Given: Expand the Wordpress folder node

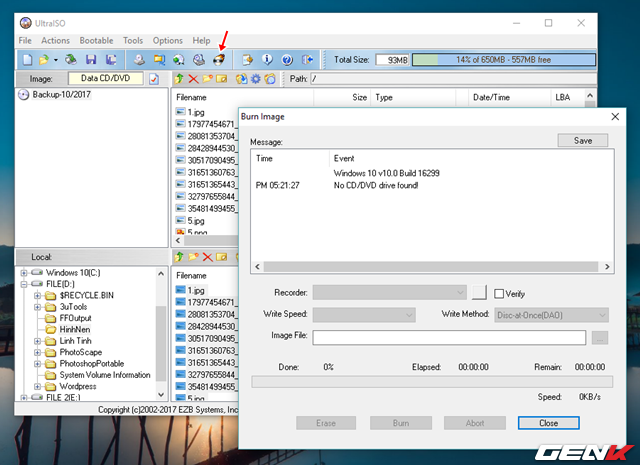Looking at the screenshot, I should click(37, 386).
